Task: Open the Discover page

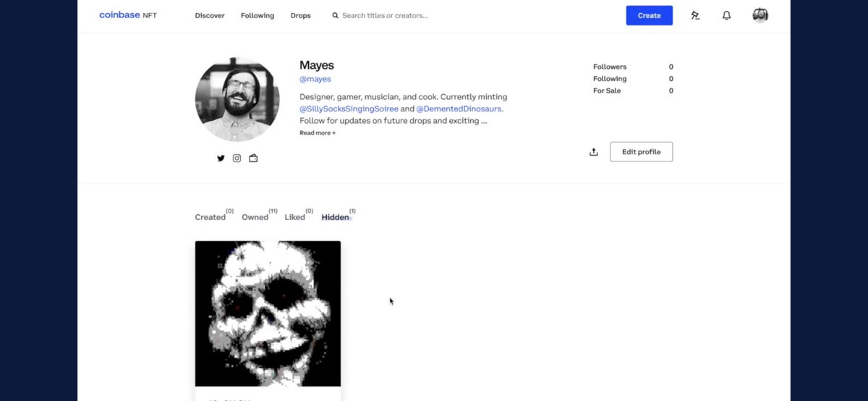Action: point(210,15)
